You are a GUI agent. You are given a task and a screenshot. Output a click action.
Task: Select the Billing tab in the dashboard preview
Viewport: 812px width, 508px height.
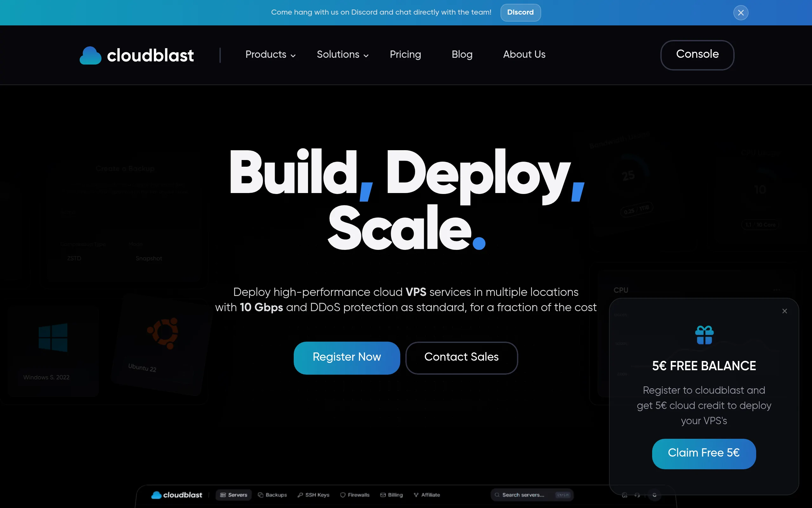coord(391,495)
